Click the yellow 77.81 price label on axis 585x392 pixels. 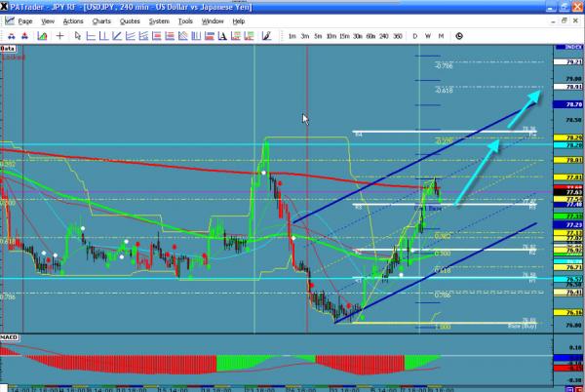(567, 177)
